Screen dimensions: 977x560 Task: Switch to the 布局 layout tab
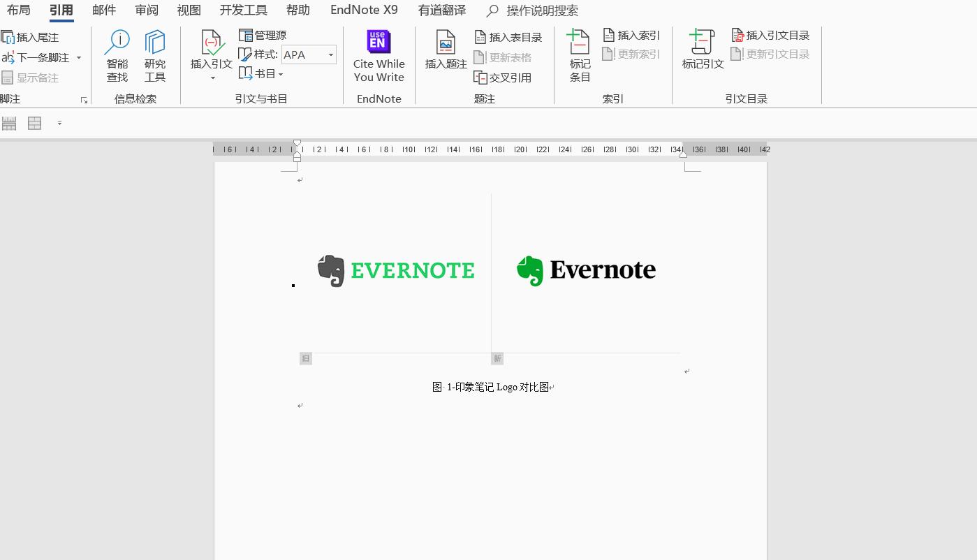tap(18, 10)
